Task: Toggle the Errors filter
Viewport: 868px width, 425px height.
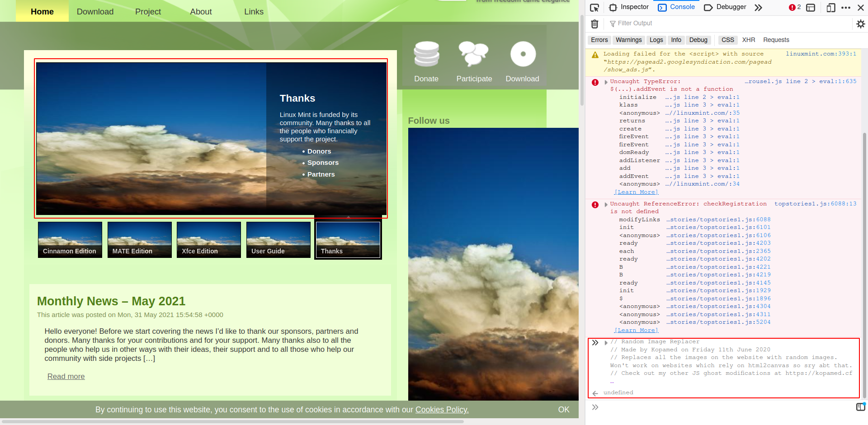Action: (599, 40)
